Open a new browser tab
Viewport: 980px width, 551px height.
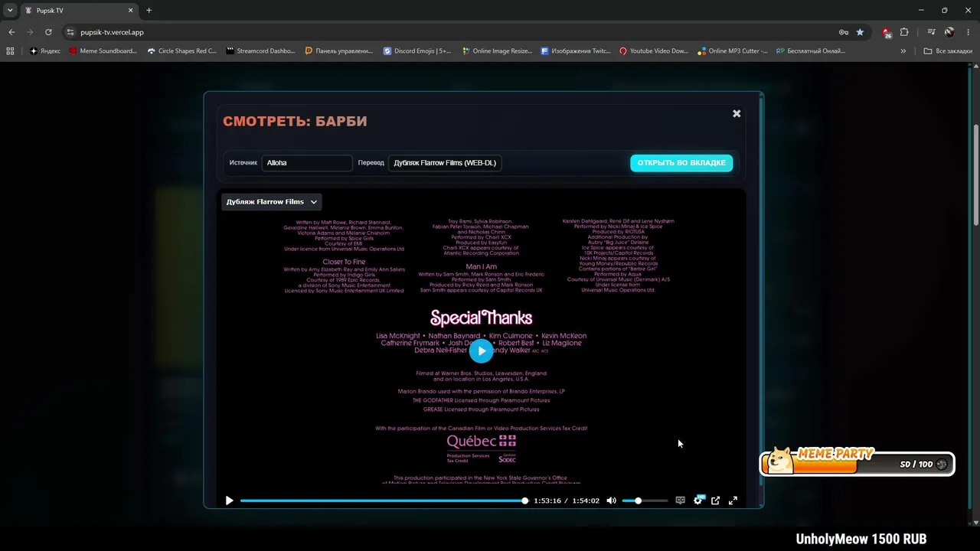tap(149, 11)
